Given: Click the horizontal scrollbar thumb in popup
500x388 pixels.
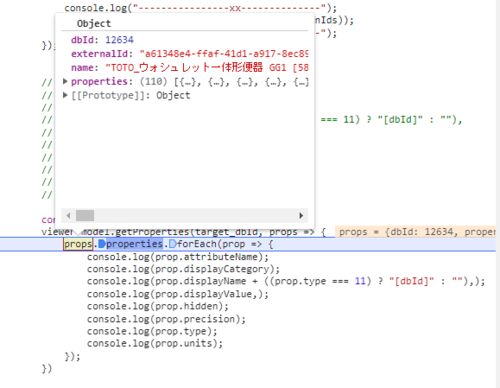Looking at the screenshot, I should coord(85,215).
